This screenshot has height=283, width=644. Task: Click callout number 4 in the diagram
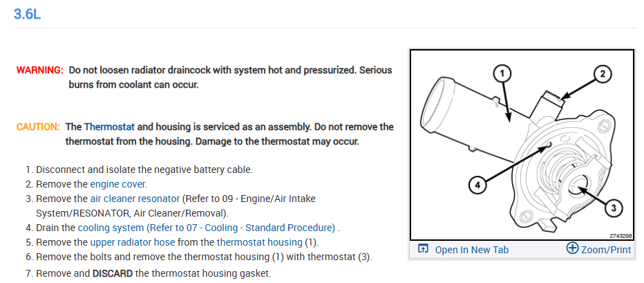coord(477,185)
